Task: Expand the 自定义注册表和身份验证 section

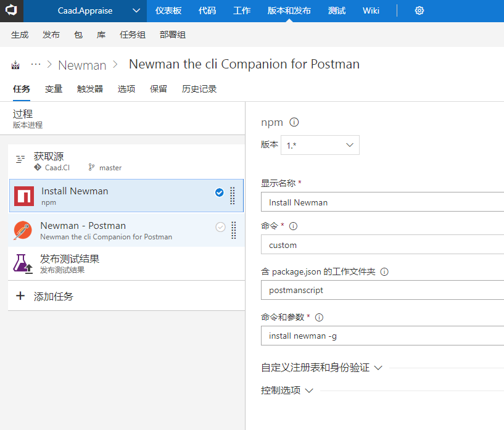Action: coord(321,367)
